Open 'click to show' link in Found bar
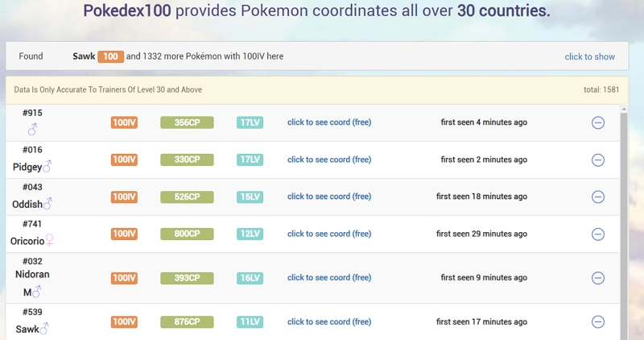 coord(589,56)
